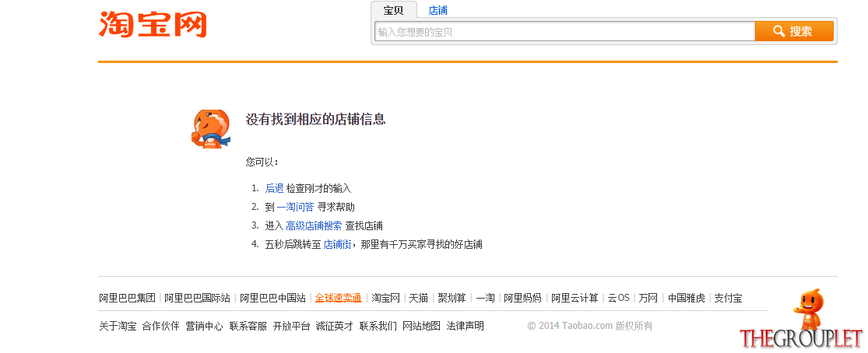Open the 云OS footer link
Screen dimensions: 868x353
pyautogui.click(x=618, y=299)
